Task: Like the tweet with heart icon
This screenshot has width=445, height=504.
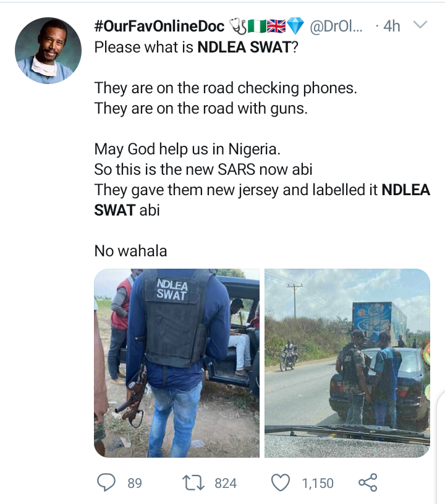Action: [x=281, y=483]
